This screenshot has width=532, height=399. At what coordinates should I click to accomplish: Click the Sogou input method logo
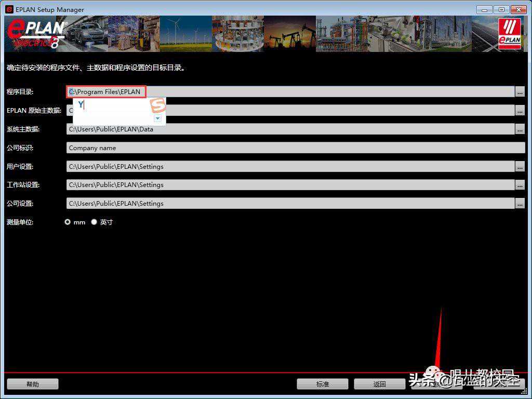tap(158, 105)
